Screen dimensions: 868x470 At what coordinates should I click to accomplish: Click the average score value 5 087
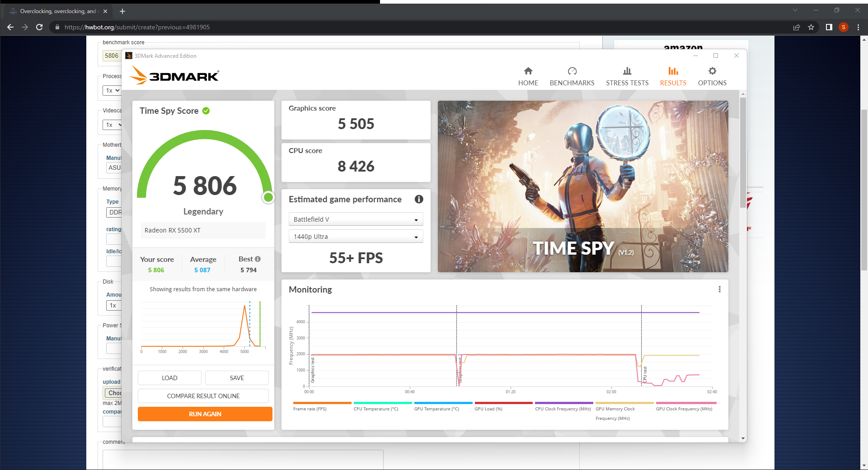coord(202,270)
